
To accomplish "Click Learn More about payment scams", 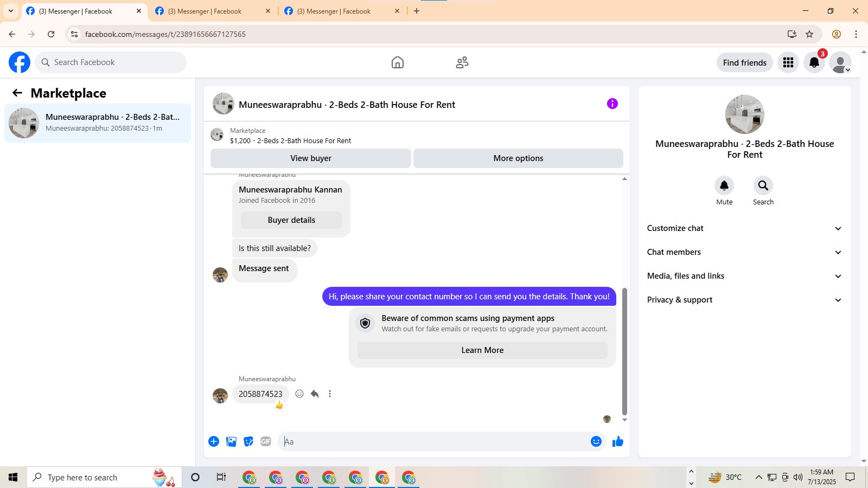I will [x=482, y=350].
